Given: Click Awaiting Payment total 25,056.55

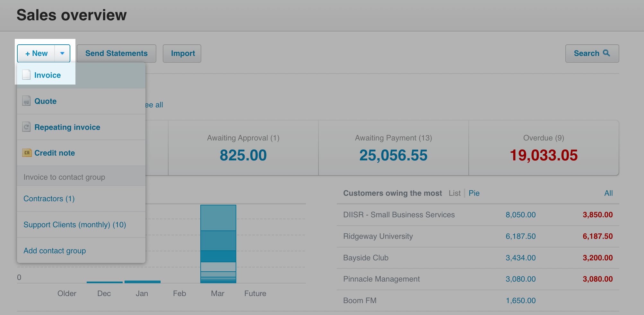Looking at the screenshot, I should pyautogui.click(x=394, y=155).
